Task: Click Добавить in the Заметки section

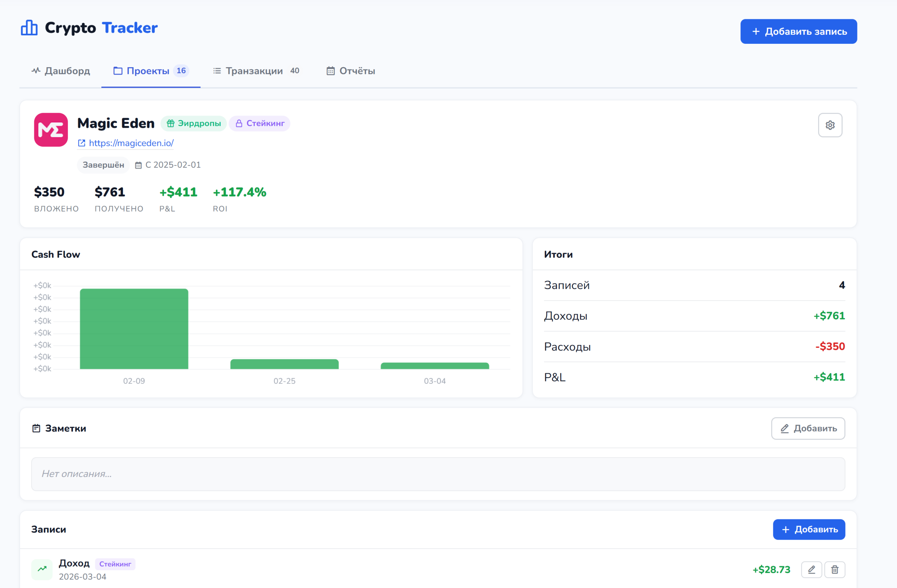Action: click(808, 428)
